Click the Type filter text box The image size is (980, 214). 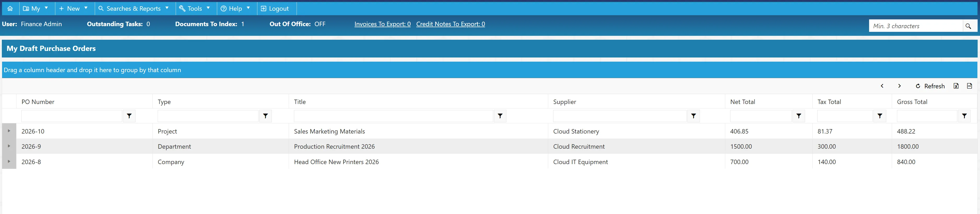(208, 116)
